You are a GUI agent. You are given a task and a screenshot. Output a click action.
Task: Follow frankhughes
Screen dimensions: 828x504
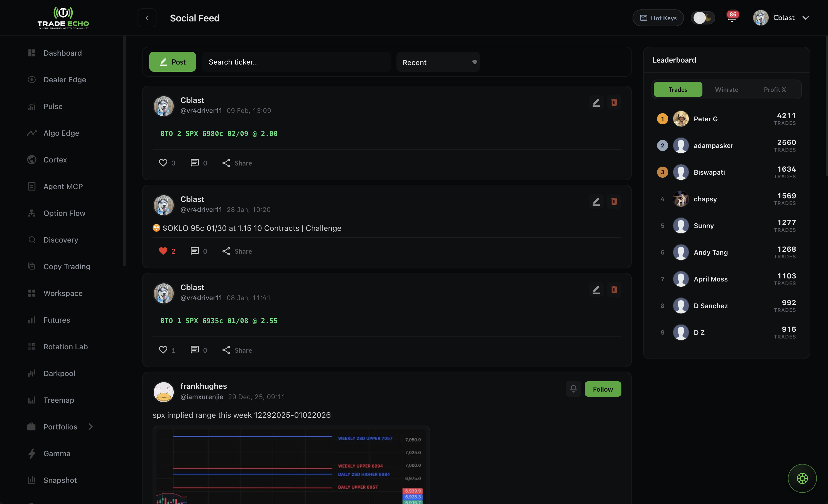click(602, 389)
